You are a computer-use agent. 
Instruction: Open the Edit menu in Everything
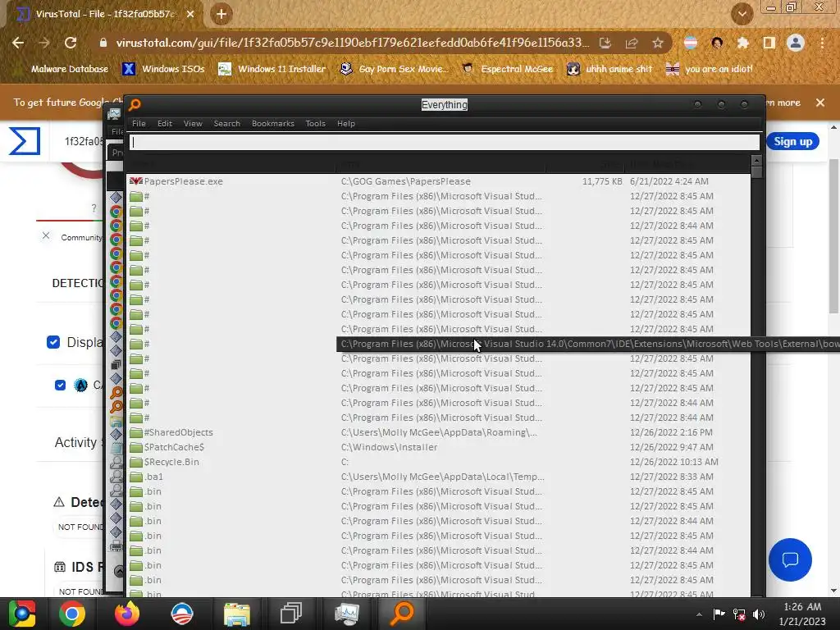pos(164,123)
